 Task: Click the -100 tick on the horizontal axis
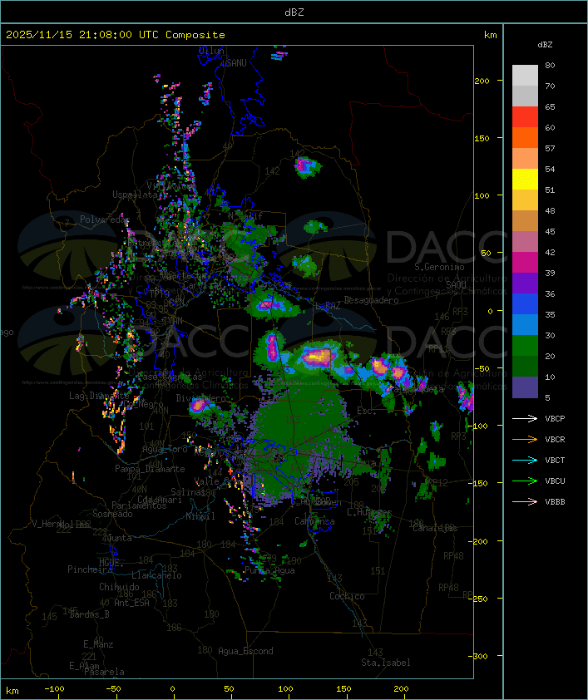point(54,689)
